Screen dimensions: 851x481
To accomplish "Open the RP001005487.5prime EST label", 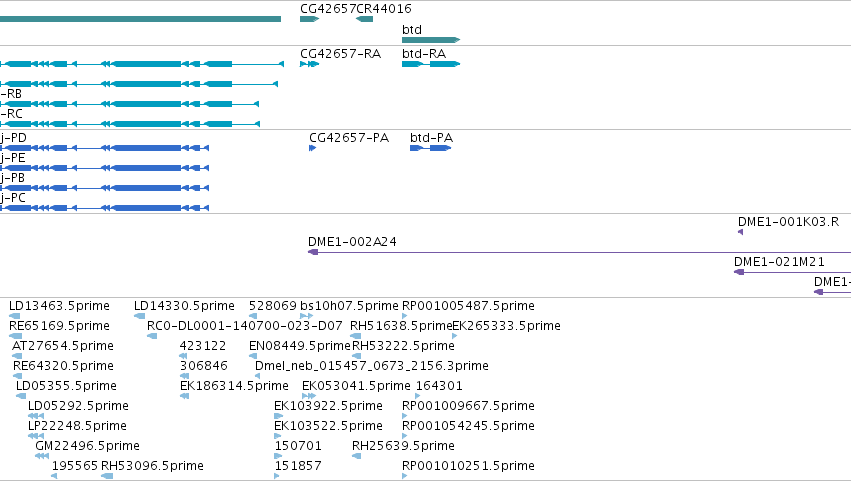I will [x=468, y=306].
